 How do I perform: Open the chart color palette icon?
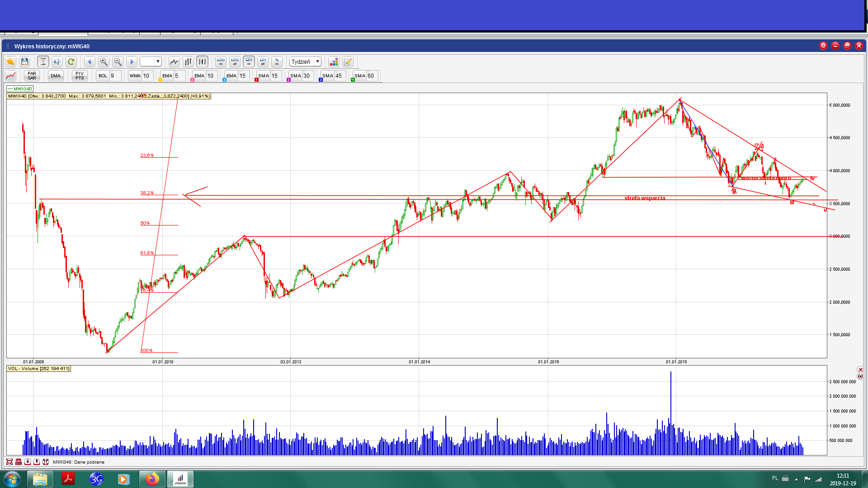pos(334,61)
